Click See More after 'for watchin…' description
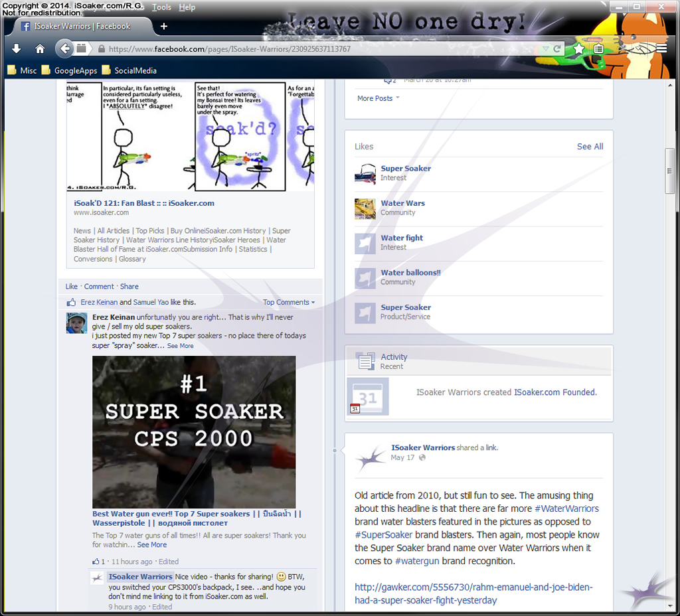Screen dimensions: 680x616 point(152,545)
